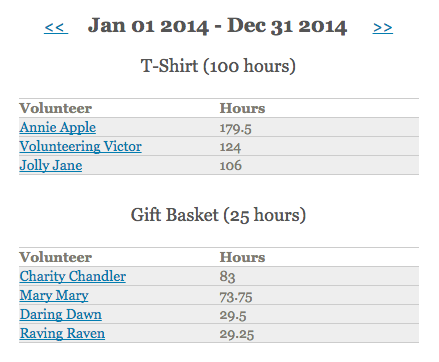The width and height of the screenshot is (439, 362).
Task: Click the 29.25 hours value for Raving Raven
Action: point(237,334)
